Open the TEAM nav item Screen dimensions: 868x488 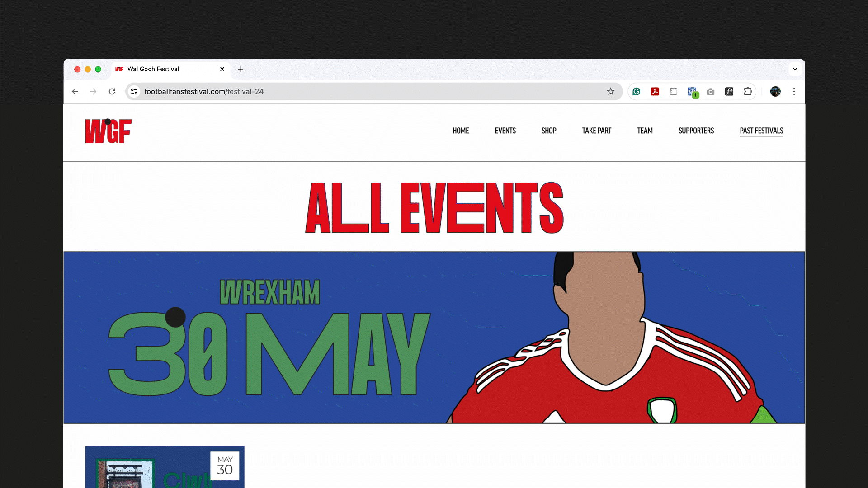pyautogui.click(x=645, y=131)
